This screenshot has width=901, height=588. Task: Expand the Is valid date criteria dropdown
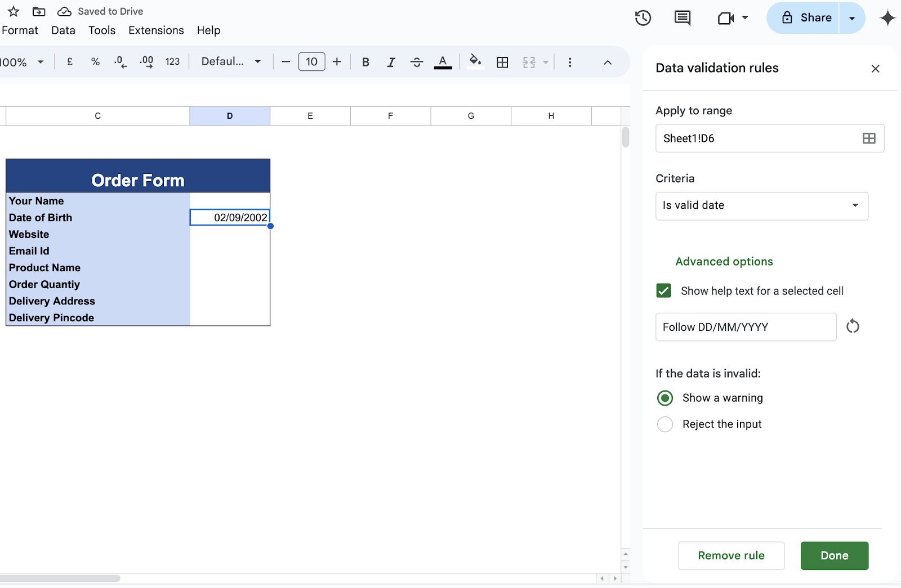[761, 206]
